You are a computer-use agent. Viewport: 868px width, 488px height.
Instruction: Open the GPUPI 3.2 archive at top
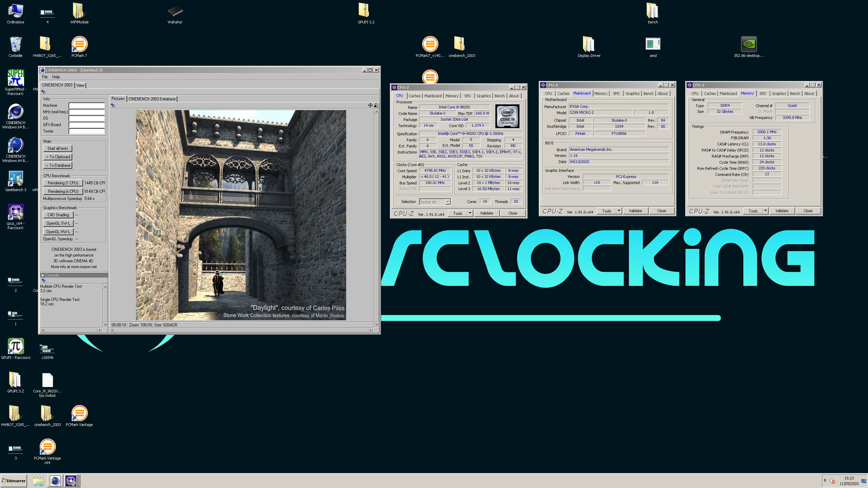[366, 14]
